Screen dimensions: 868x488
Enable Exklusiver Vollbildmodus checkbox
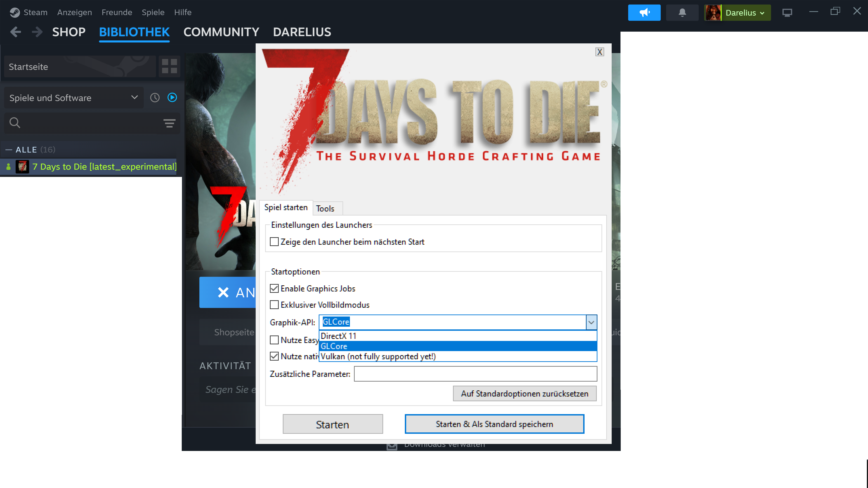274,305
